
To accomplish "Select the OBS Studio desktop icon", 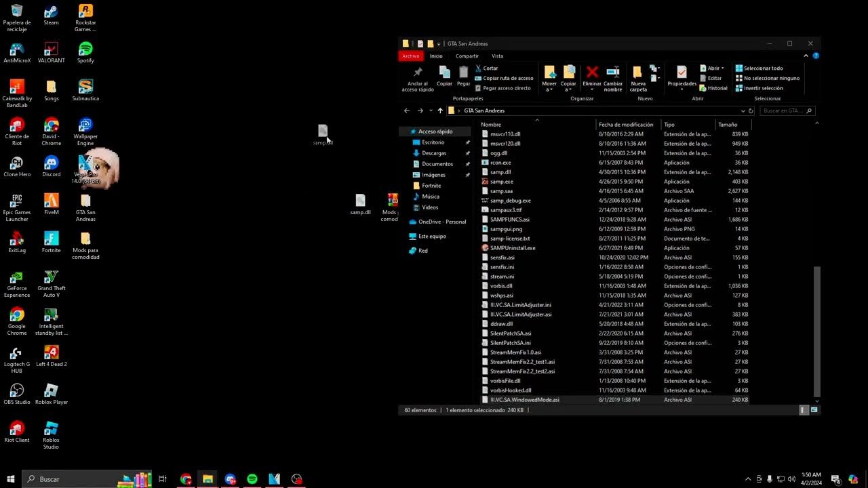I will pyautogui.click(x=17, y=394).
